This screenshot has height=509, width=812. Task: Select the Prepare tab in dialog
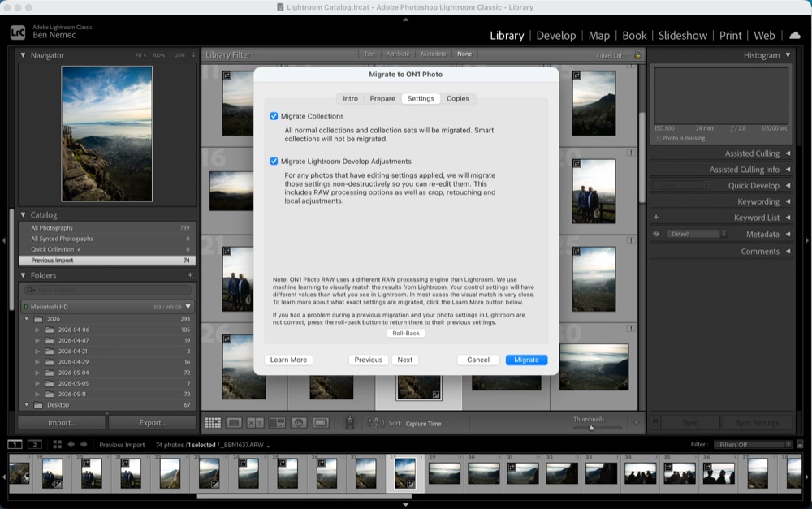(x=382, y=98)
